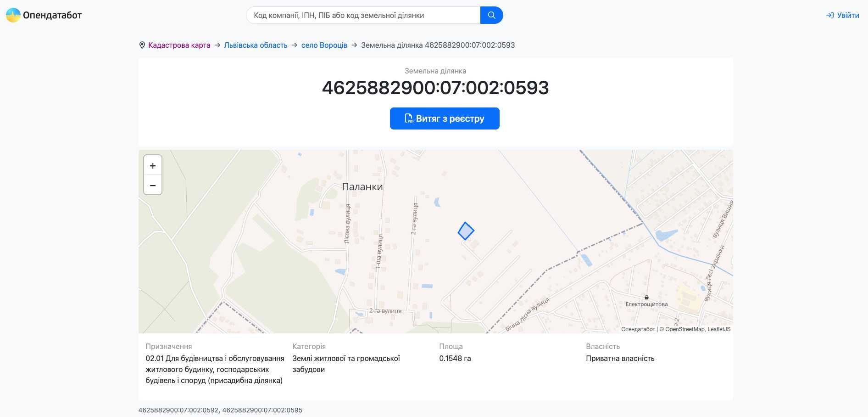Screen dimensions: 868x417
Task: Click the login arrow icon near Увійти
Action: pyautogui.click(x=829, y=15)
